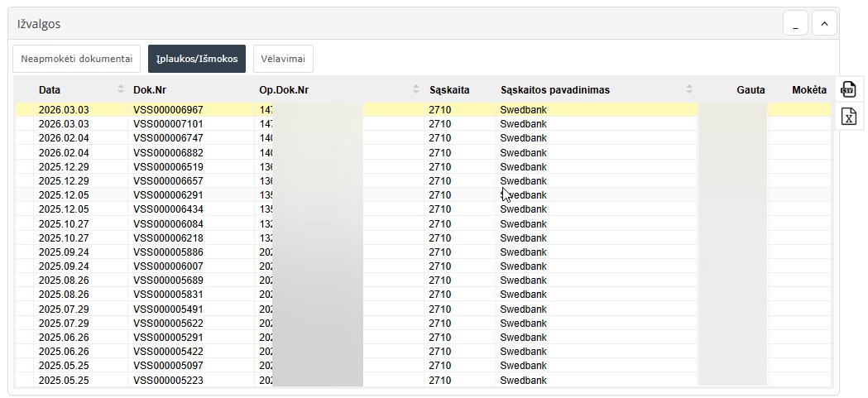Collapse Išvalgos panel with chevron
Screen dimensions: 868x398
point(823,24)
